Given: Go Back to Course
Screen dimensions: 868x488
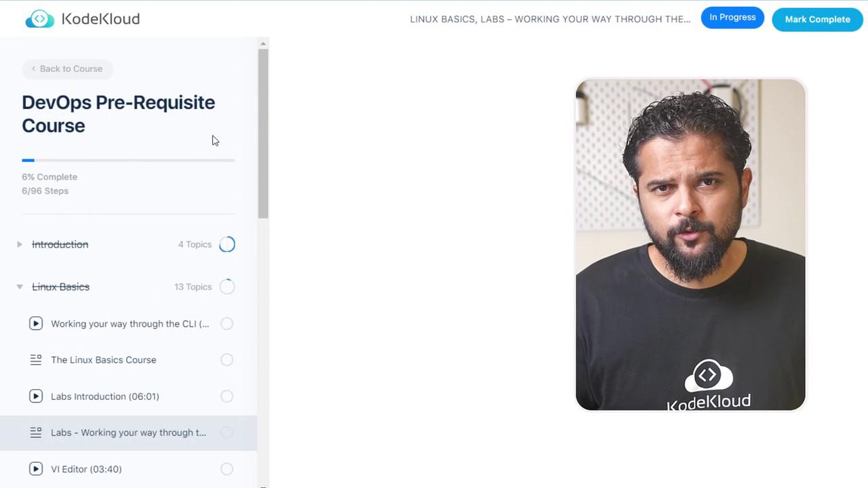Looking at the screenshot, I should pyautogui.click(x=67, y=68).
